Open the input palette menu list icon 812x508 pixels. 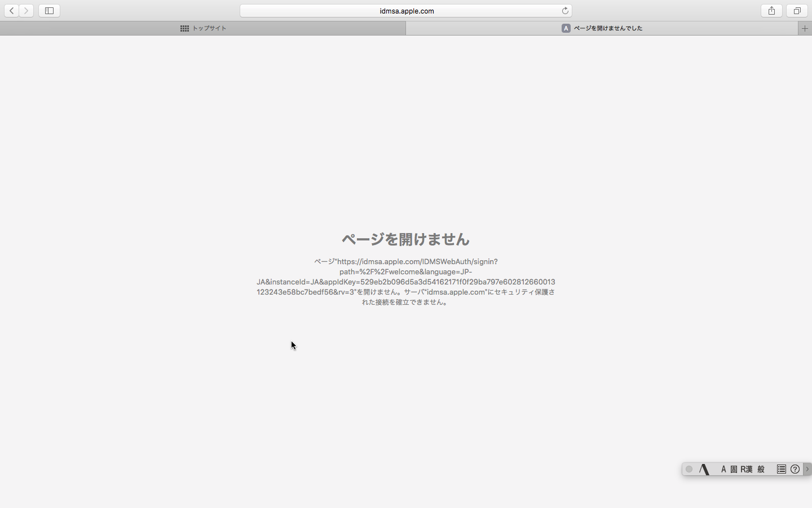tap(782, 469)
